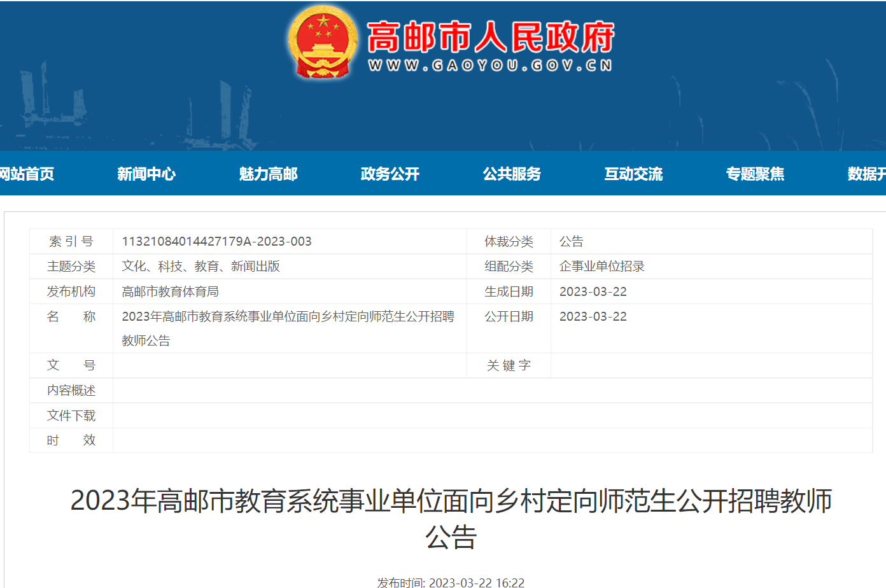Go to 网站首页 in the navigation bar
The image size is (886, 588).
(x=27, y=174)
